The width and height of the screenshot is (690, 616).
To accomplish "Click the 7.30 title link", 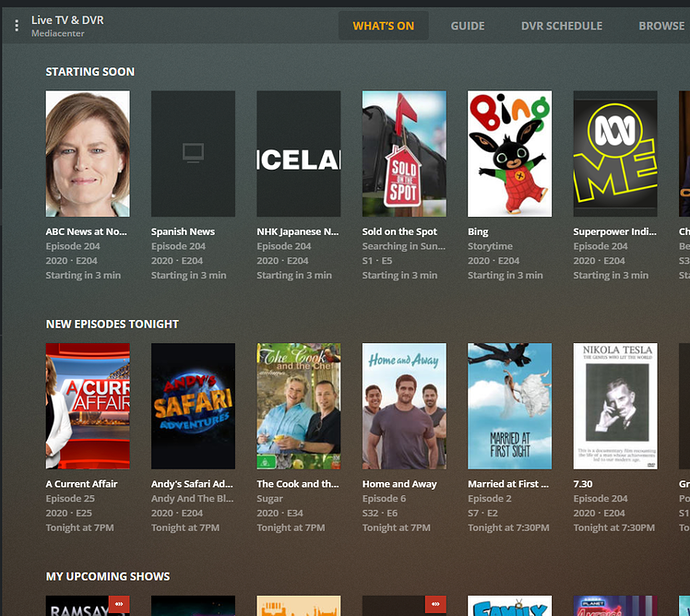I will [583, 484].
